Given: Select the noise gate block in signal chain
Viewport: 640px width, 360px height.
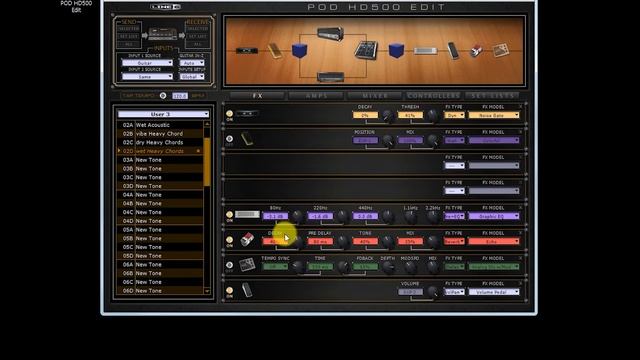Looking at the screenshot, I should pyautogui.click(x=247, y=51).
